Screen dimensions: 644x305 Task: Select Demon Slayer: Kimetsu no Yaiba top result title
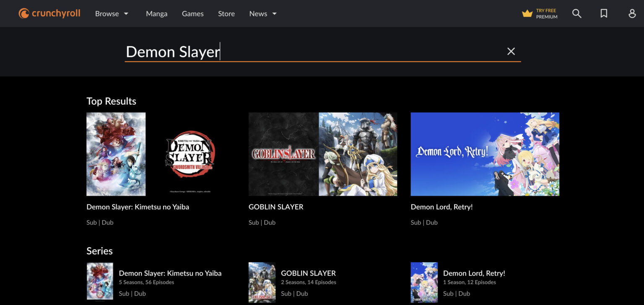click(138, 207)
